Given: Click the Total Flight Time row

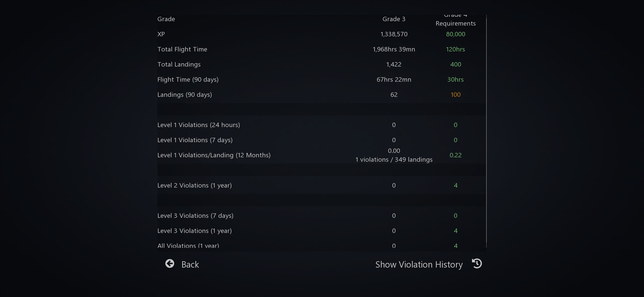Looking at the screenshot, I should [321, 50].
